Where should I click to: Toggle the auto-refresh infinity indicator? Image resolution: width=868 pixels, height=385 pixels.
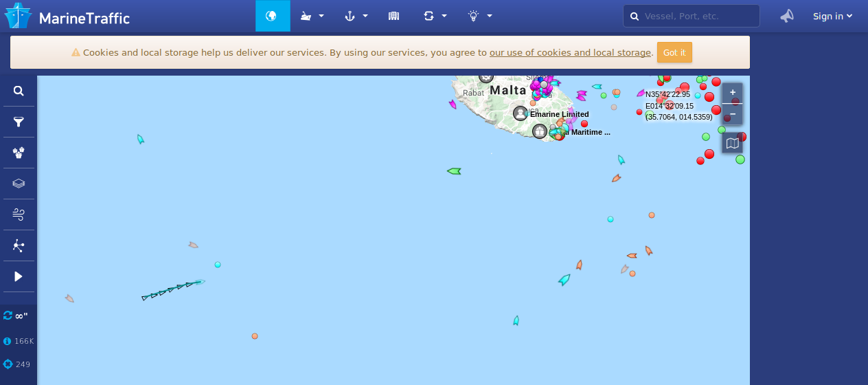tap(16, 316)
